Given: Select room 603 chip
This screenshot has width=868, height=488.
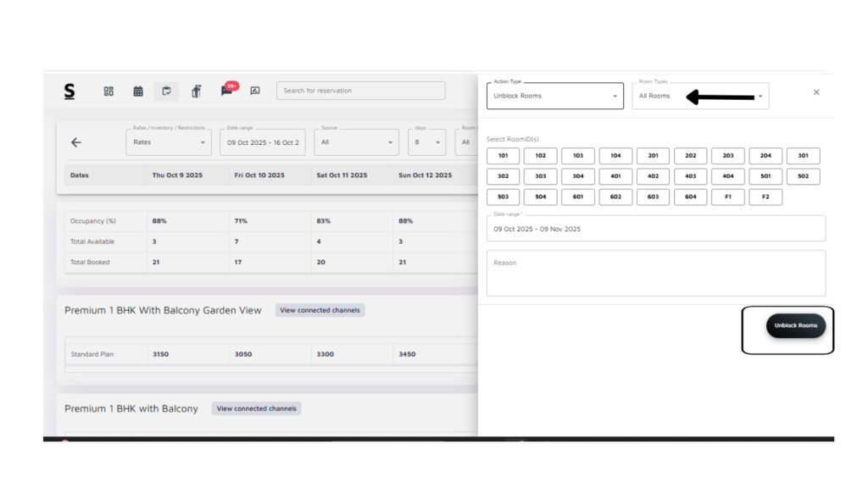Looking at the screenshot, I should [x=653, y=197].
